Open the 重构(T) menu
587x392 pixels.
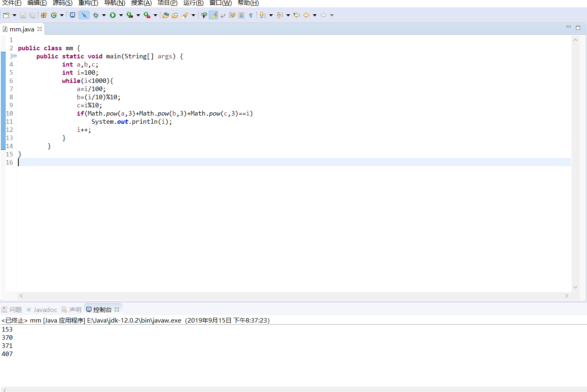(88, 3)
